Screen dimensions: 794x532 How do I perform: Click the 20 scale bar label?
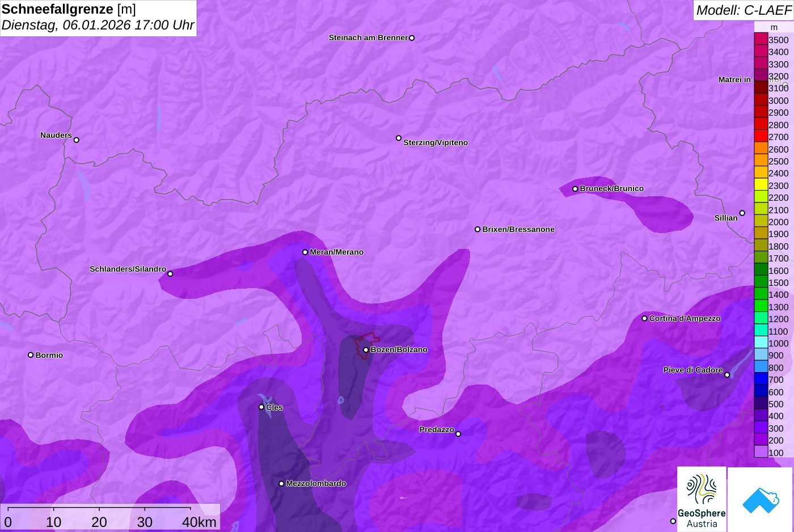[99, 522]
